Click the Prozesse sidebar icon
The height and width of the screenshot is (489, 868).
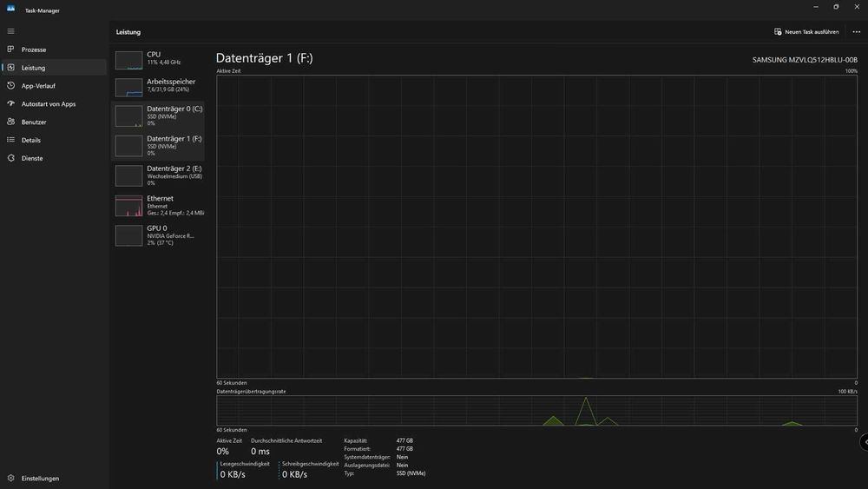[10, 50]
